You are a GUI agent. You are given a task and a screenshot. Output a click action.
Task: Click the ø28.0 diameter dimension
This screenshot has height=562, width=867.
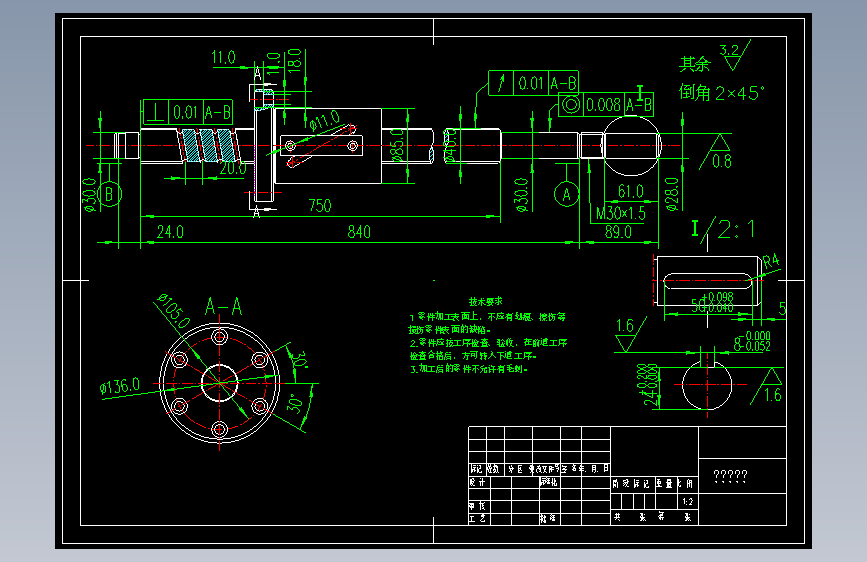671,194
